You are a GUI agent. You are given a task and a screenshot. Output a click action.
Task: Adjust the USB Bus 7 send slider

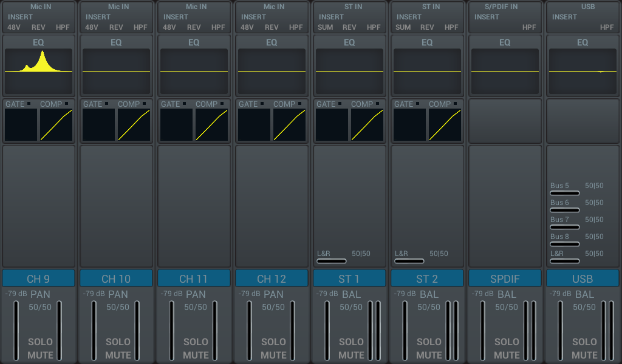click(565, 227)
